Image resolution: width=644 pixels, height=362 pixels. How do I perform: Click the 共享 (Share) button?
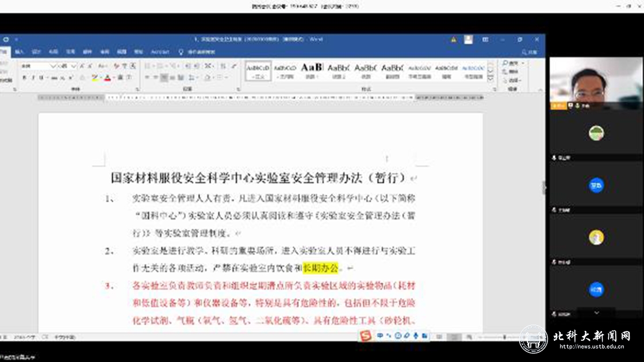530,52
